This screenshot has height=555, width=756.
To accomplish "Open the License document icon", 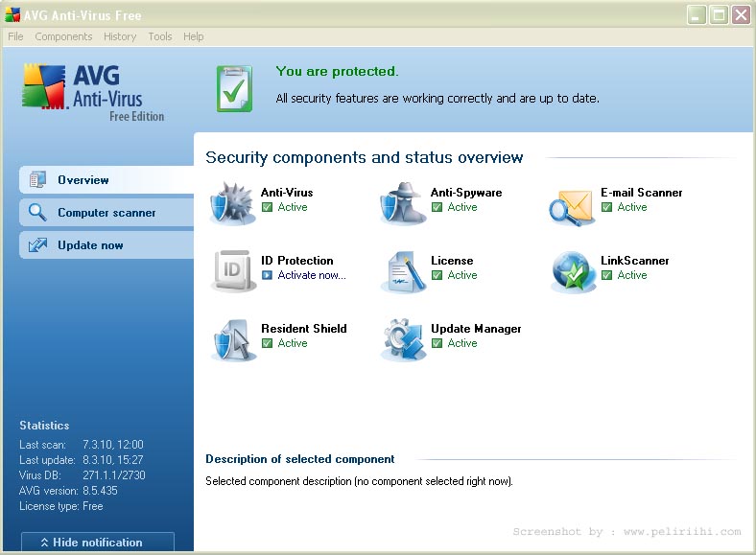I will (404, 271).
